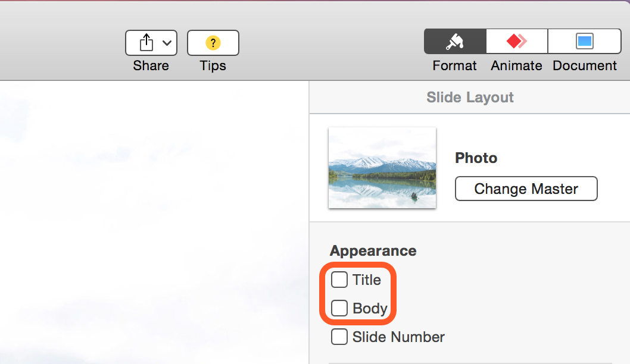Click the Document text label

[x=585, y=65]
